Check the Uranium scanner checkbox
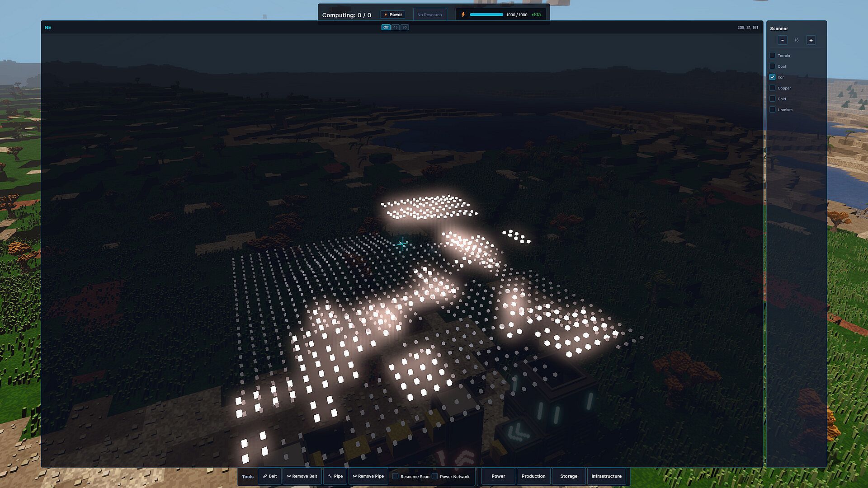 (x=773, y=110)
